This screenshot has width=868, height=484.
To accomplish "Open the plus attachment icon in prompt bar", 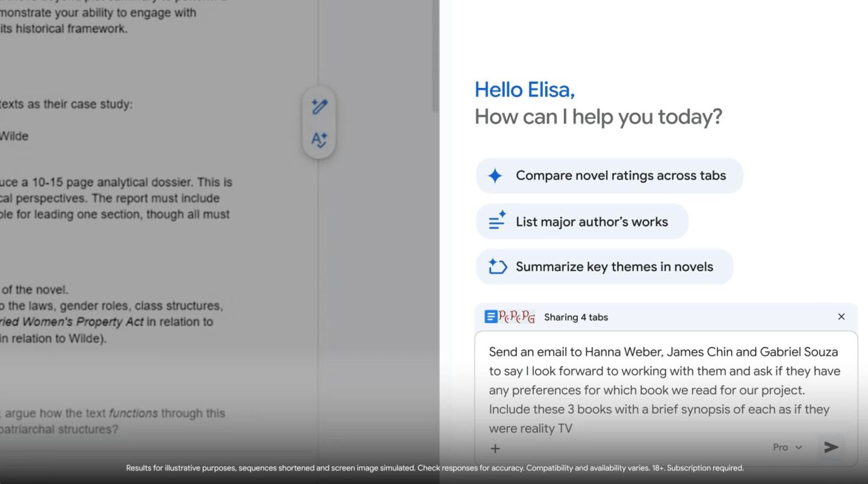I will 495,448.
